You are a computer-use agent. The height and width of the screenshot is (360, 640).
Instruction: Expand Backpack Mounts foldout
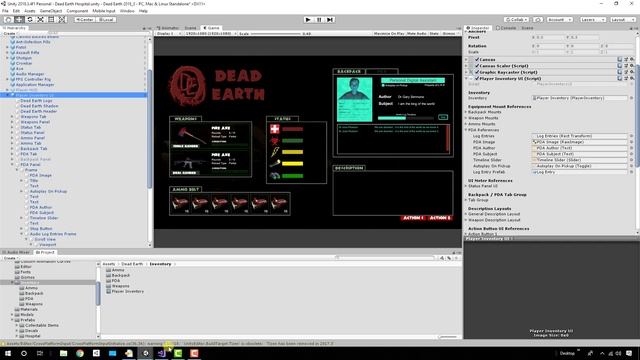(x=466, y=112)
